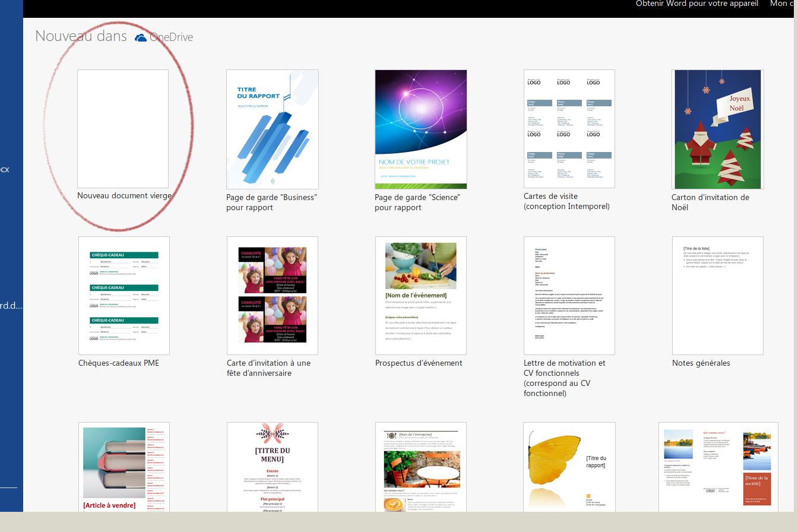This screenshot has width=798, height=532.
Task: Click the 'Chèques-cadeaux PME' label
Action: tap(119, 363)
